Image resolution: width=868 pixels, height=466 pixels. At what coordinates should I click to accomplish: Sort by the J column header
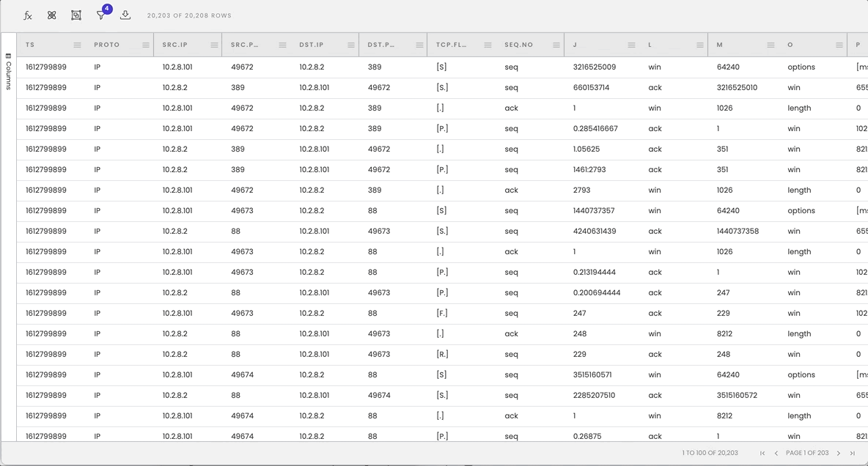click(x=575, y=45)
